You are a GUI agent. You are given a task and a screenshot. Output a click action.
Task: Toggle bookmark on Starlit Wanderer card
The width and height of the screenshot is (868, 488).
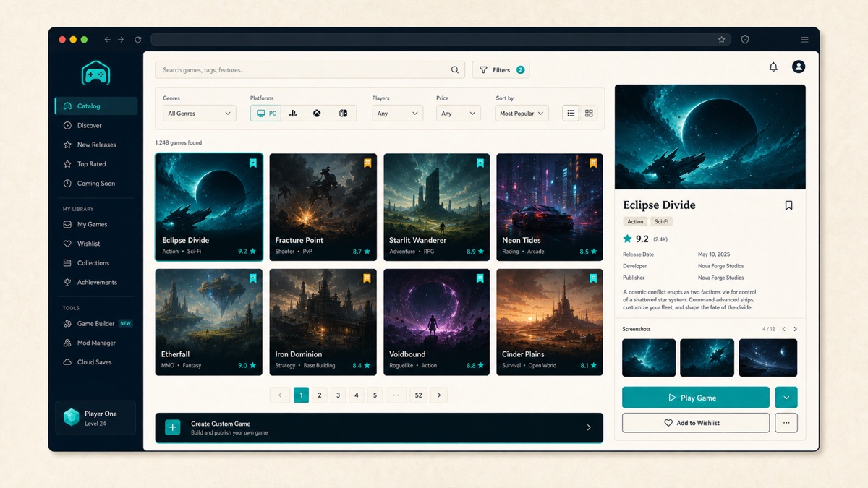tap(480, 163)
